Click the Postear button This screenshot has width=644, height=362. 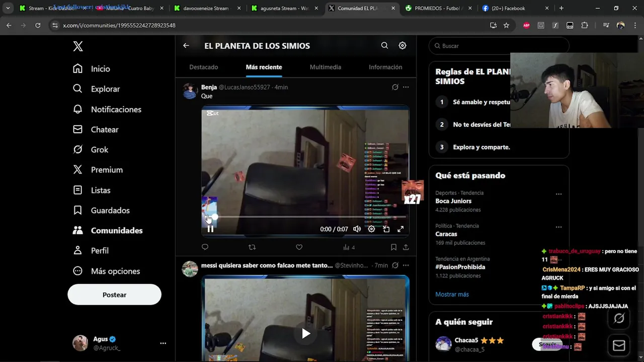pos(114,295)
